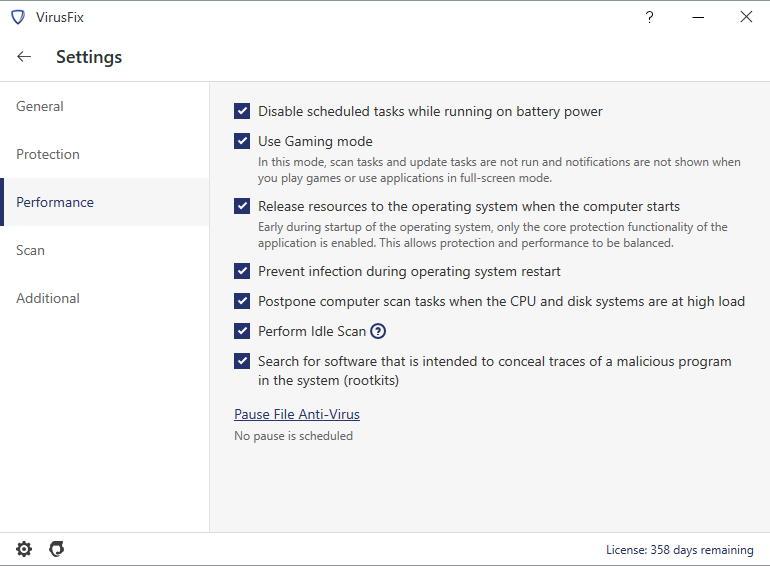770x566 pixels.
Task: Minimize the VirusFix window
Action: 698,17
